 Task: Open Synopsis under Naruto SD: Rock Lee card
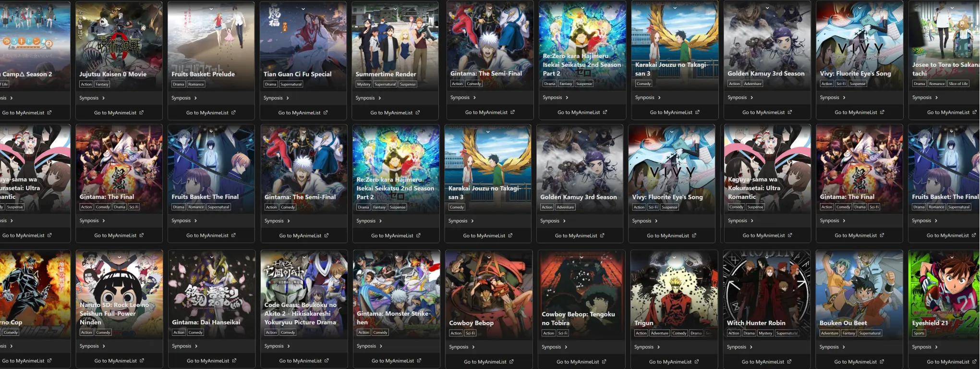tap(92, 346)
